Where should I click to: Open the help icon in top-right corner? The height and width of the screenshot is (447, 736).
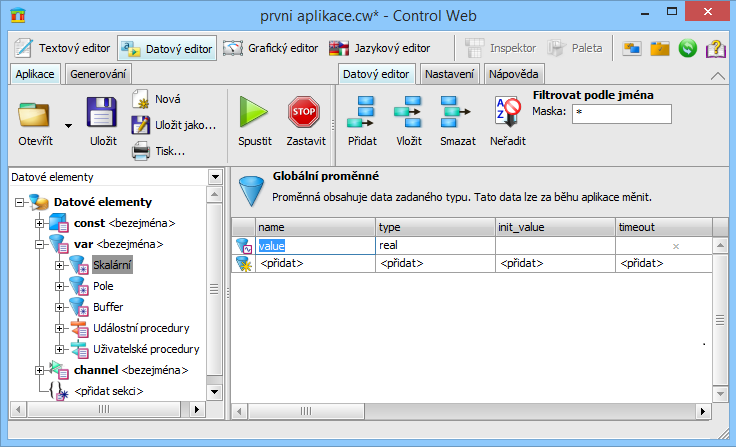pos(715,48)
